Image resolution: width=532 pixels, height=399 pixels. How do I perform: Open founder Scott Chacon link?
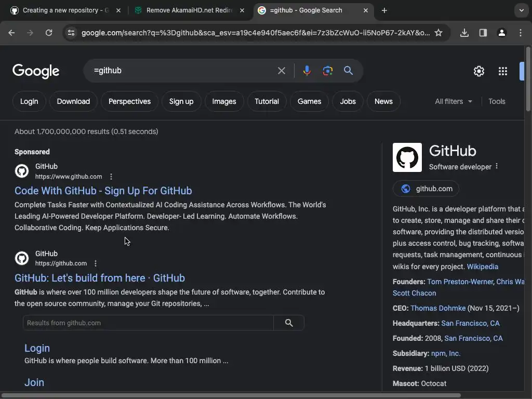tap(414, 293)
